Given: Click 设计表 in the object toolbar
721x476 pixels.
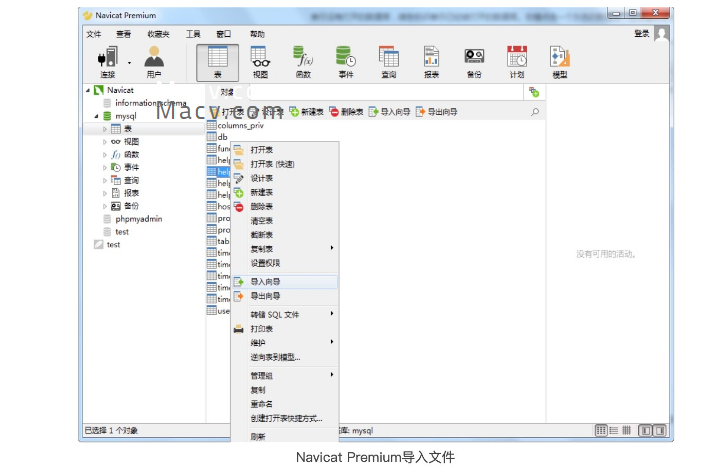Looking at the screenshot, I should [x=267, y=112].
